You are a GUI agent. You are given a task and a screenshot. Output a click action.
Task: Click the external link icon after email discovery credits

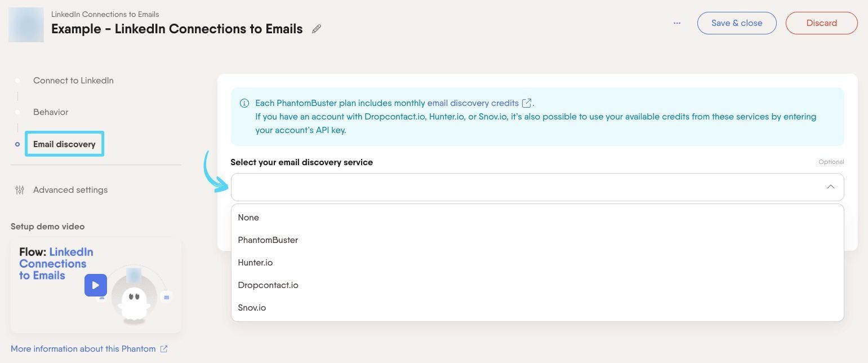[527, 103]
